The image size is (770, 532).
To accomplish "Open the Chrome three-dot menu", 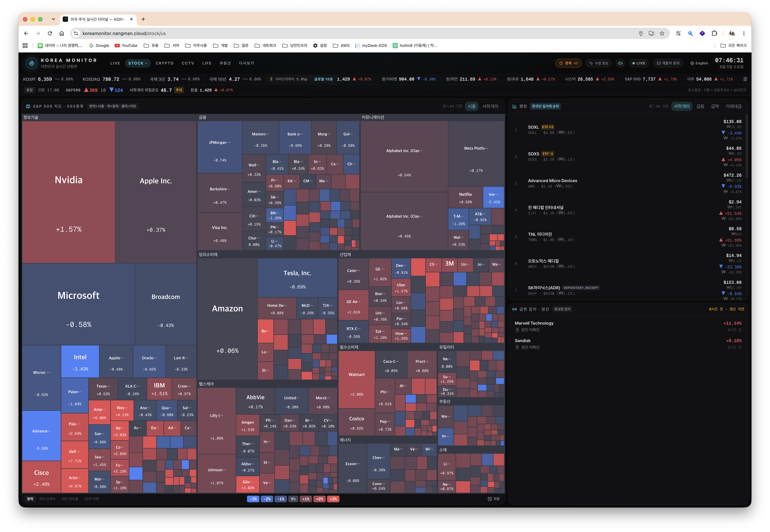I will coord(744,33).
